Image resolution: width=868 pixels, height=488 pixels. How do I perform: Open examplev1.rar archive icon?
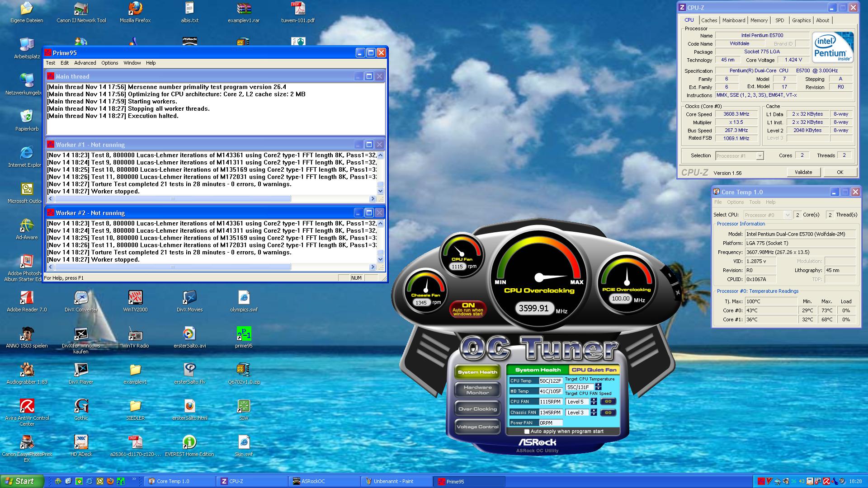point(244,12)
